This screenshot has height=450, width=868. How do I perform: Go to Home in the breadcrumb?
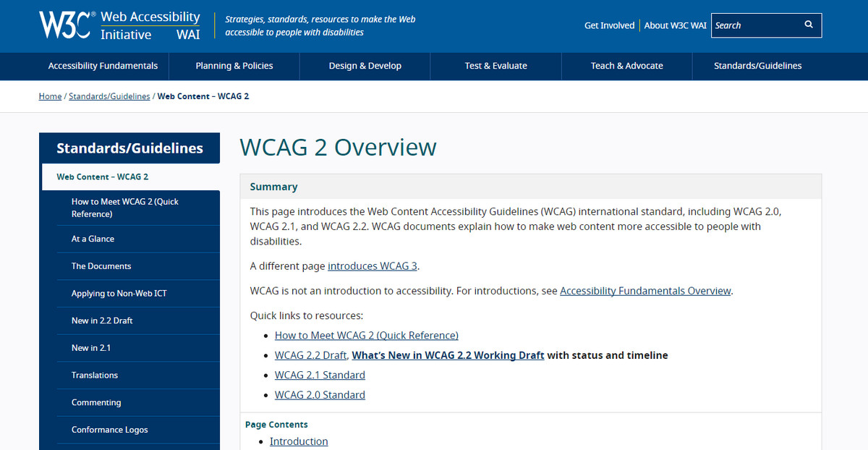(50, 96)
